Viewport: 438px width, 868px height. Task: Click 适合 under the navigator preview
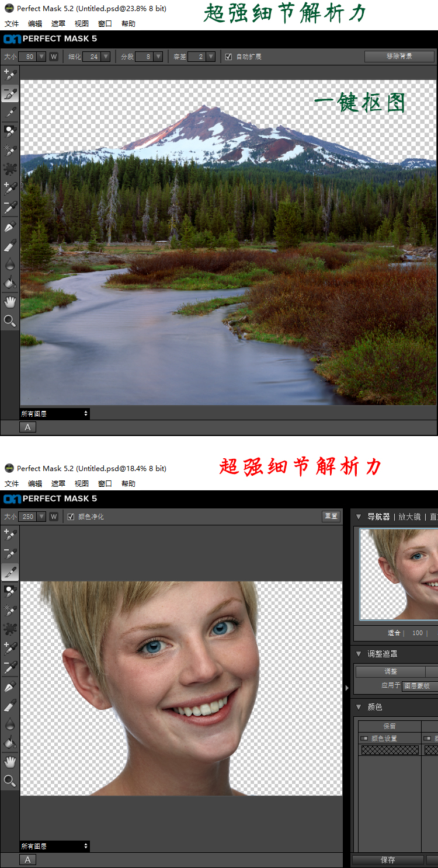tap(394, 633)
